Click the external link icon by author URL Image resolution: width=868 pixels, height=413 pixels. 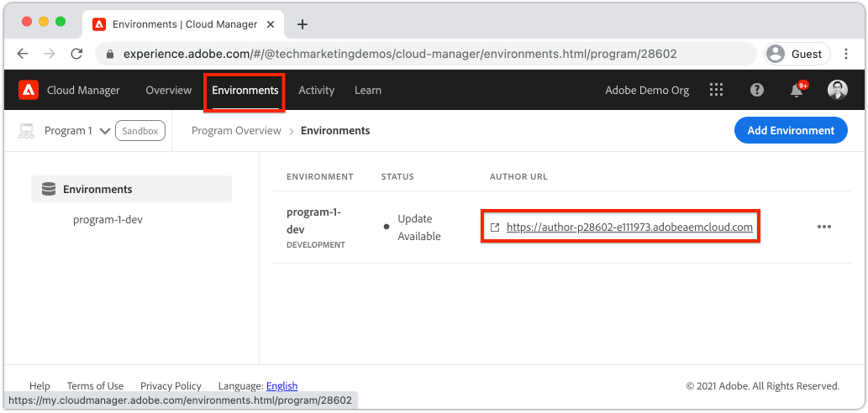(495, 227)
